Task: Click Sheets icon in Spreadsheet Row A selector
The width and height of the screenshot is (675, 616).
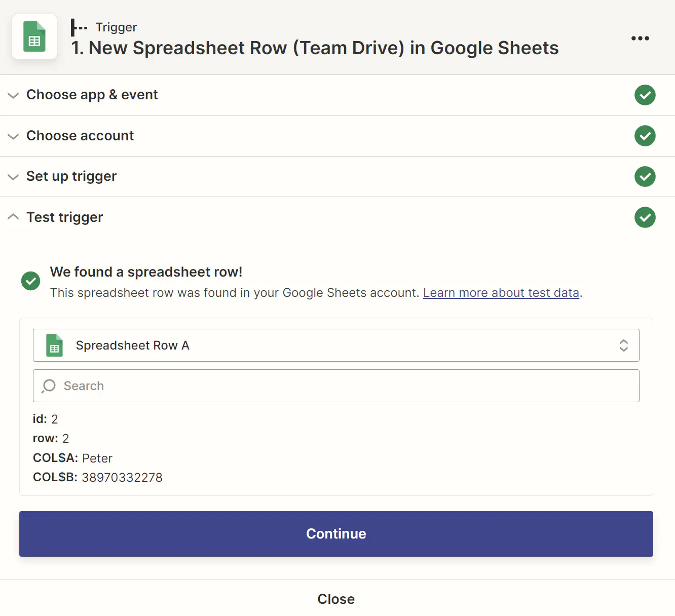Action: (54, 345)
